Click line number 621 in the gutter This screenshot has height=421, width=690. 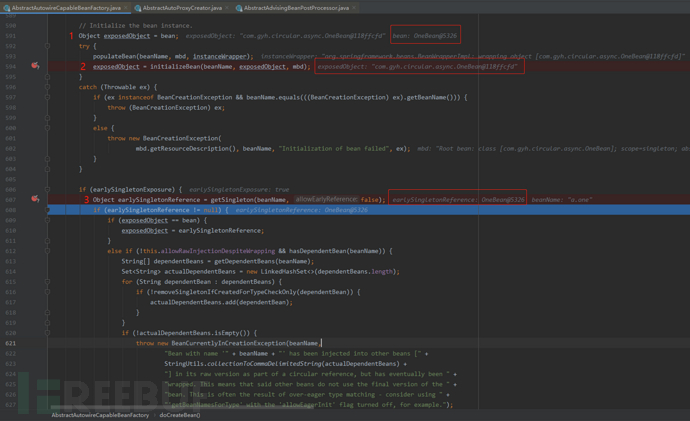click(11, 343)
